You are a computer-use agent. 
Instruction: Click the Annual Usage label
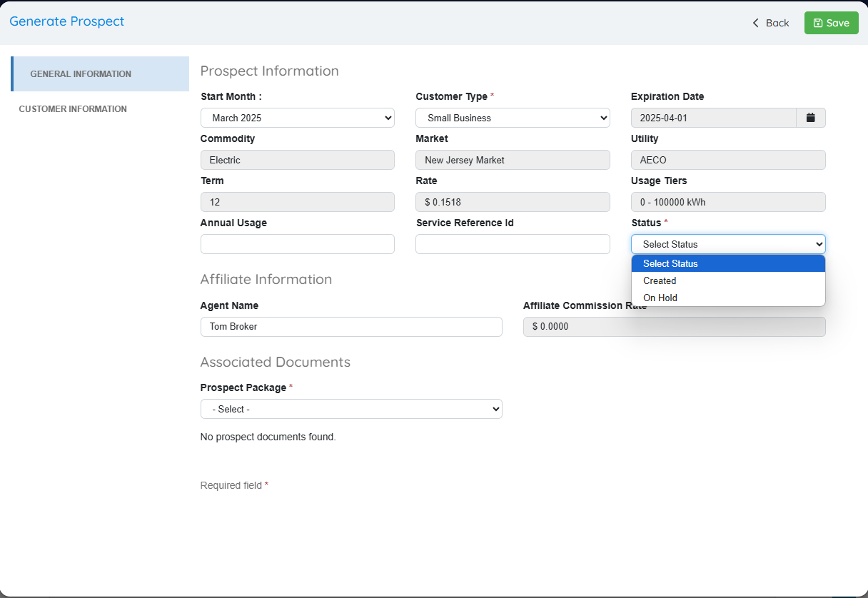[233, 223]
